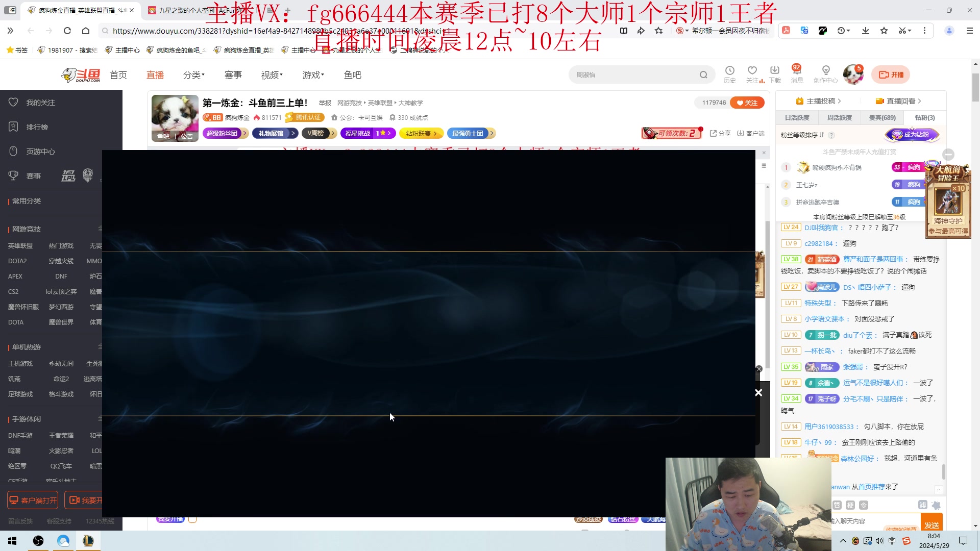Expand the 视频 dropdown in nav
The height and width of the screenshot is (551, 980).
pyautogui.click(x=272, y=75)
